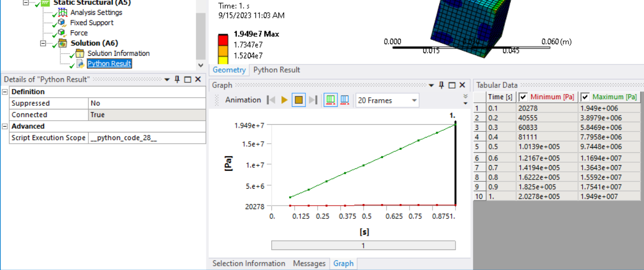The height and width of the screenshot is (270, 644).
Task: Select result sets animation mode icon (blue)
Action: 344,100
